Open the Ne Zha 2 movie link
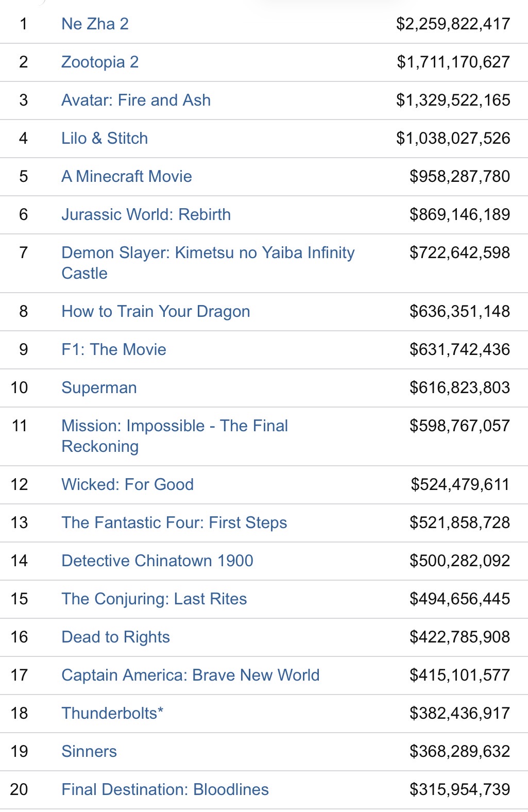Image resolution: width=528 pixels, height=812 pixels. pyautogui.click(x=95, y=24)
